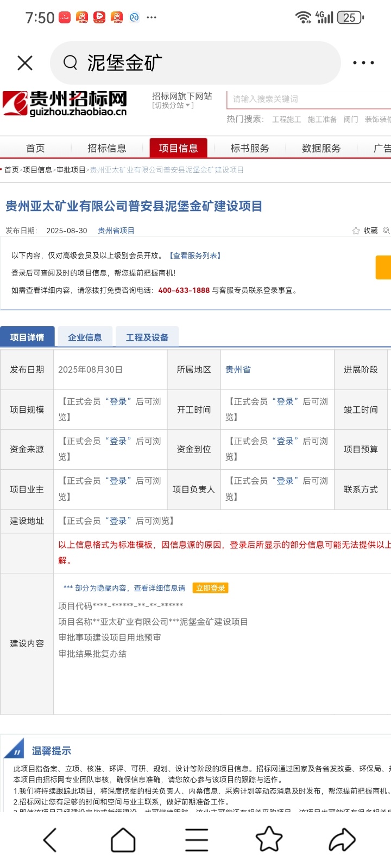Tap 登录 link in 项目业主 row
Image resolution: width=391 pixels, height=868 pixels.
(118, 481)
